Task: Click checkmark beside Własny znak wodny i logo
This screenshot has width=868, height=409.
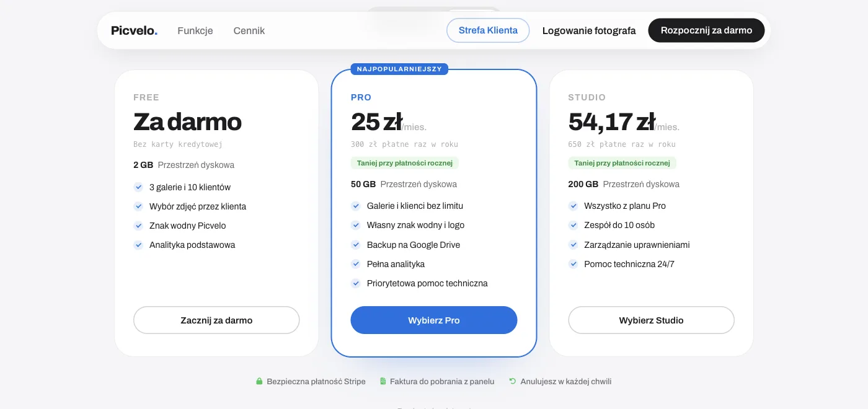Action: coord(356,225)
